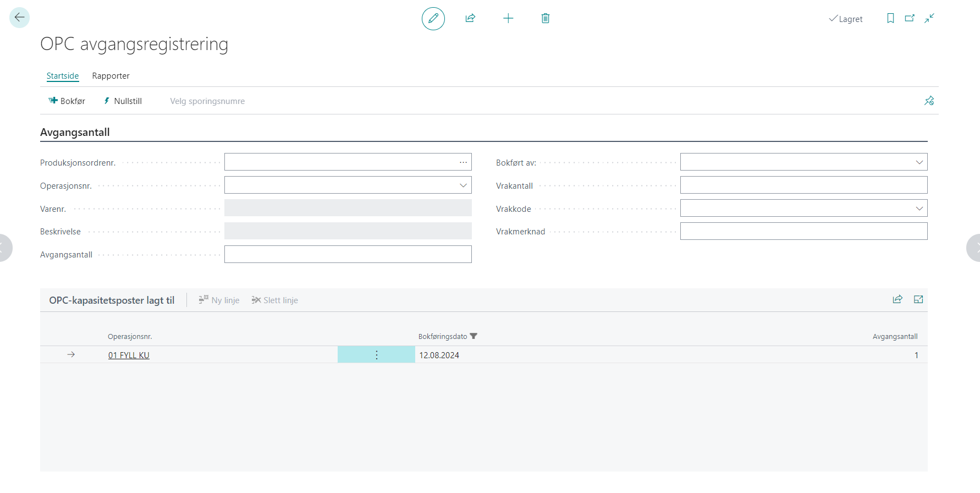Click the bookmark icon
This screenshot has width=980, height=493.
click(x=890, y=19)
